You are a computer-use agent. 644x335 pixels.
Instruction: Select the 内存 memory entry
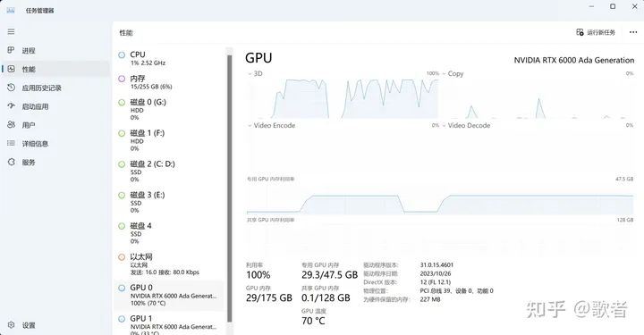169,82
